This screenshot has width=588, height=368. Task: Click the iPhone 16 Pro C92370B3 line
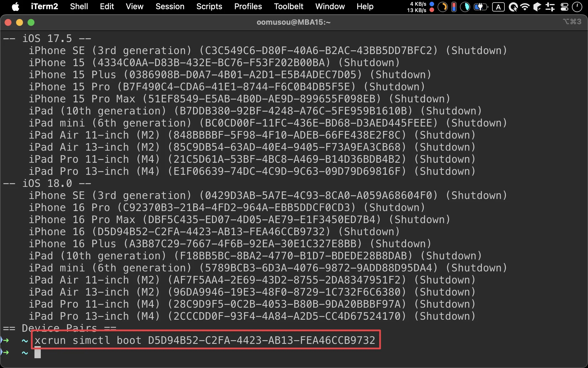coord(227,208)
